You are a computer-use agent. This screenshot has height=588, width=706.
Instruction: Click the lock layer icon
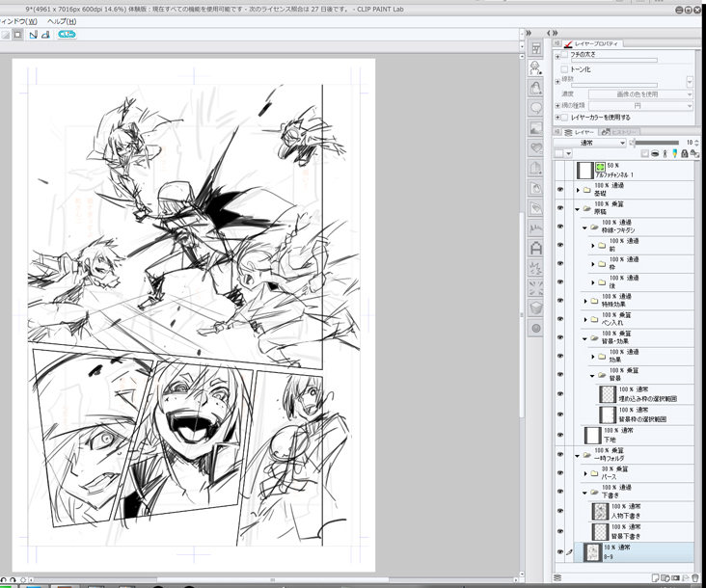(x=685, y=153)
